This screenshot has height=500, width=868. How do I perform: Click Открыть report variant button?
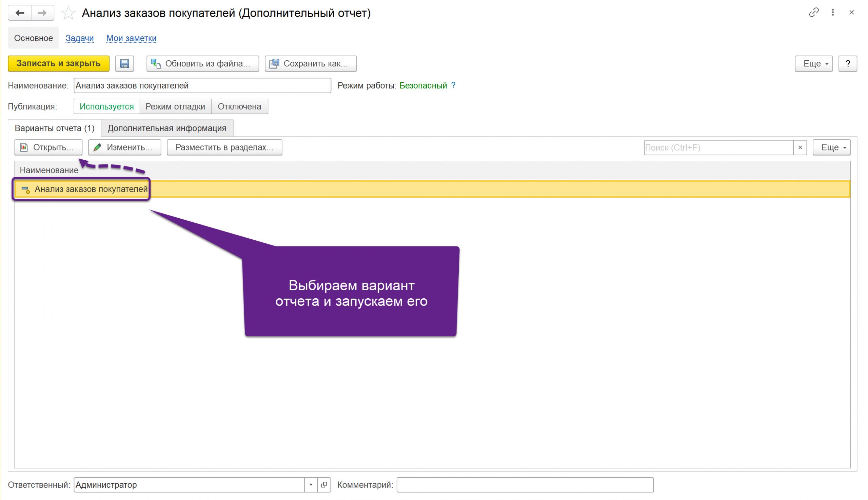pos(48,147)
